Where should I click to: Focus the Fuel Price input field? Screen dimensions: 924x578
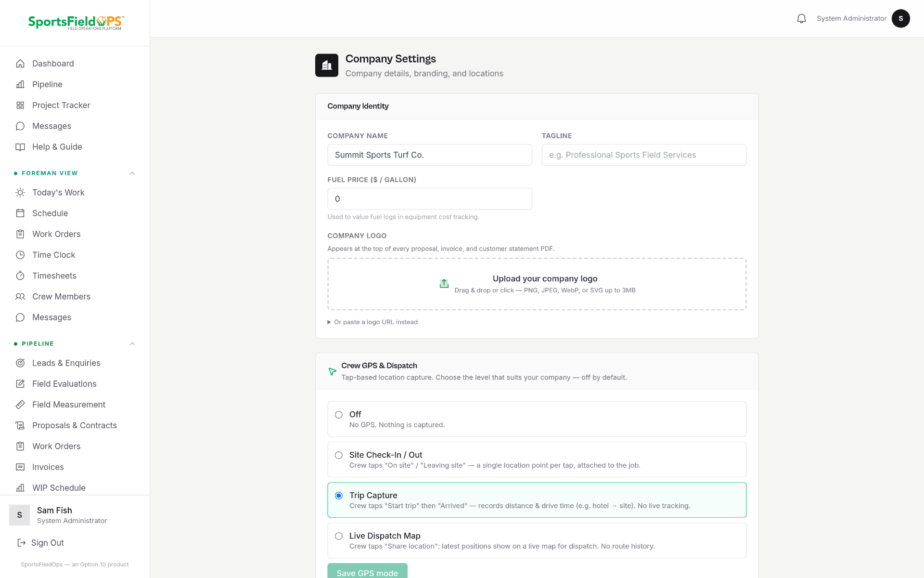pos(430,199)
